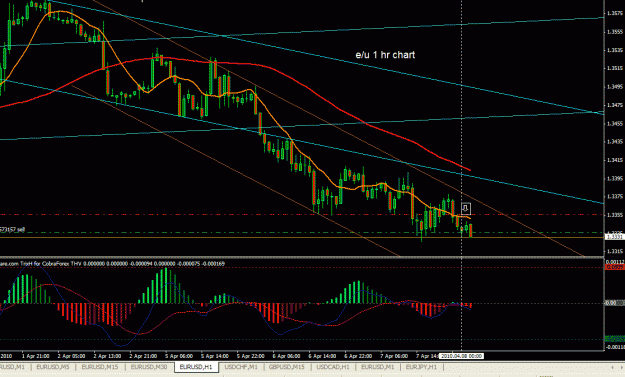Click the 2010.04.08 00:00 crosshair date label

pyautogui.click(x=462, y=356)
